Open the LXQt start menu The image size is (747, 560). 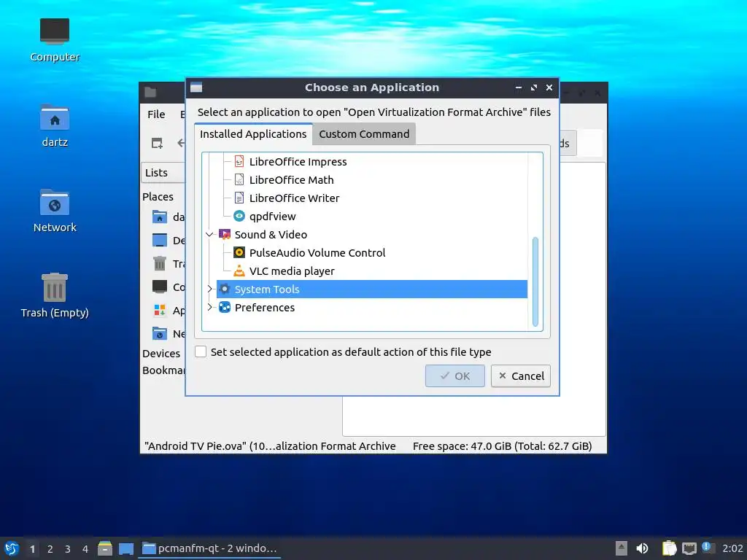click(x=12, y=548)
